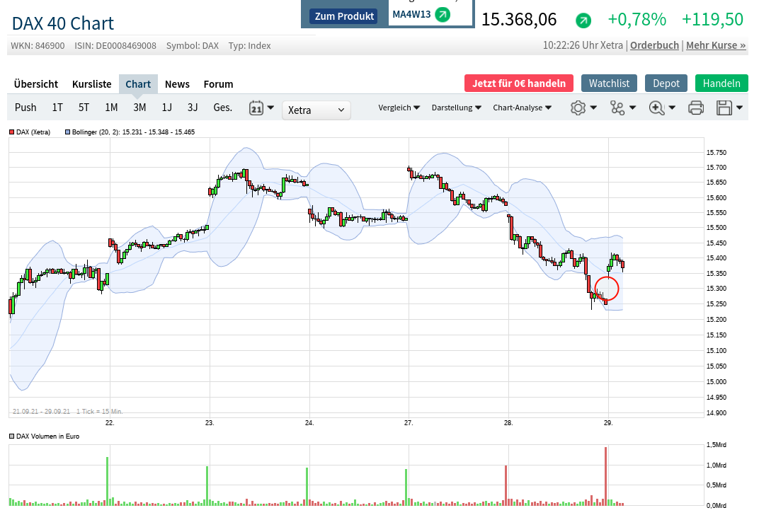Click the green arrow beside MA4W13
Viewport: 759px width, 532px height.
click(443, 14)
